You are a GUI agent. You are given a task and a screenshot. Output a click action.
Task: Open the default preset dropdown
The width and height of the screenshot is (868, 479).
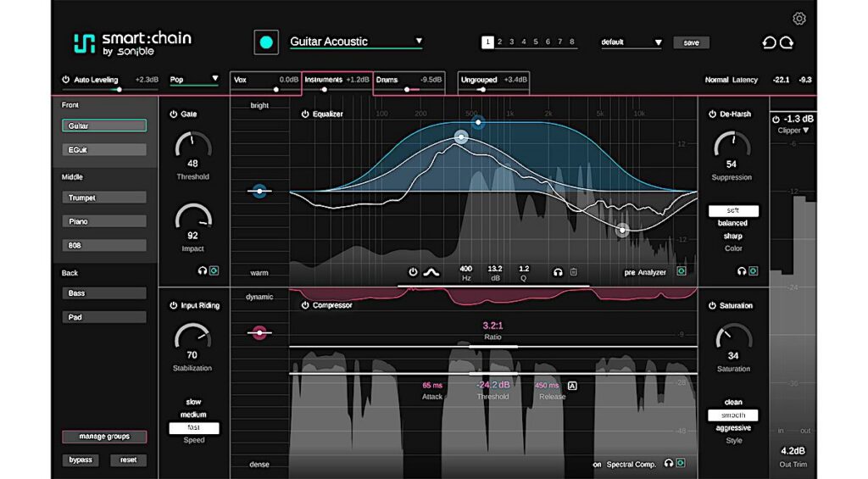pyautogui.click(x=631, y=42)
